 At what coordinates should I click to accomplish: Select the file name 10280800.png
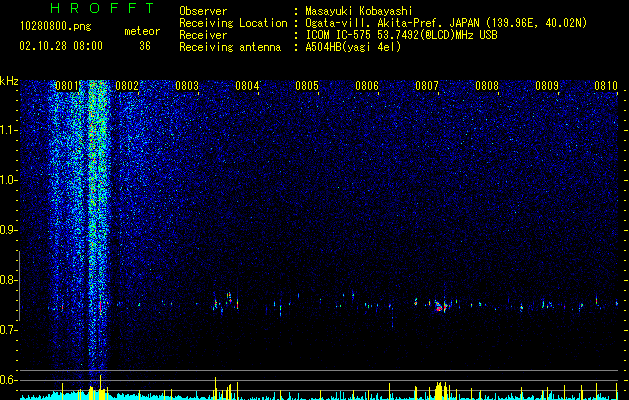pos(56,27)
